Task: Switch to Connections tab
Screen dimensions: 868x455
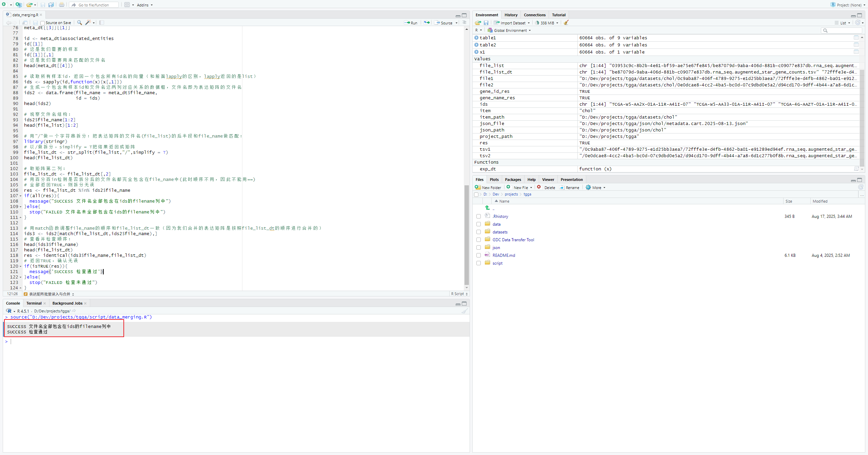Action: coord(534,15)
